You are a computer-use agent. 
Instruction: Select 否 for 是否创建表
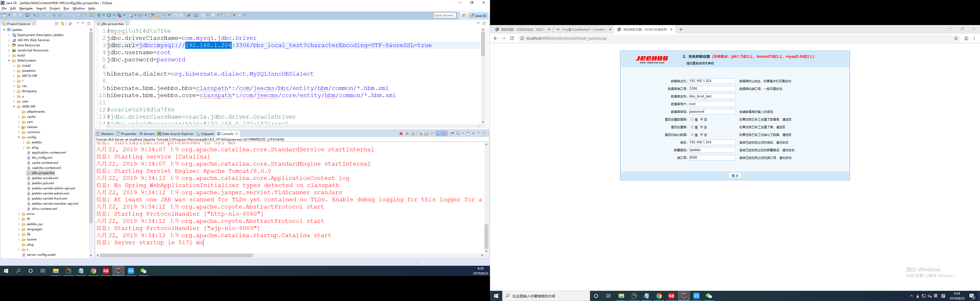(x=702, y=127)
